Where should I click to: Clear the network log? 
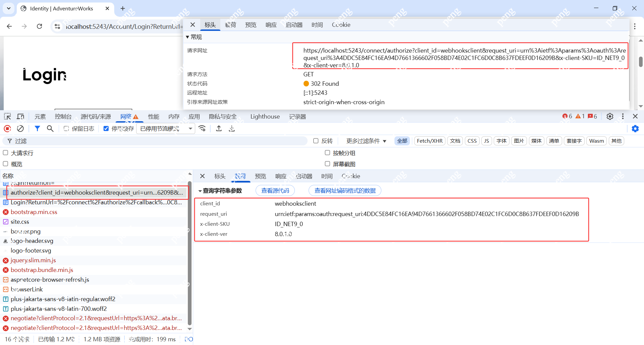tap(20, 129)
